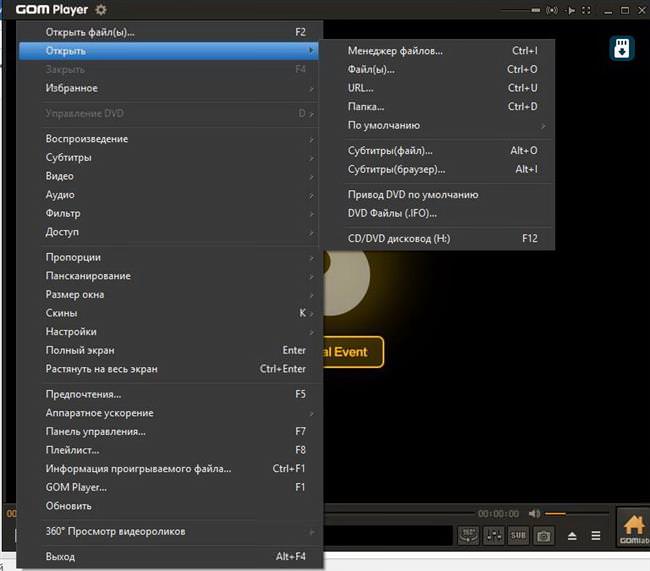Screen dimensions: 650x571
Task: Adjust the orange volume slider
Action: 577,514
